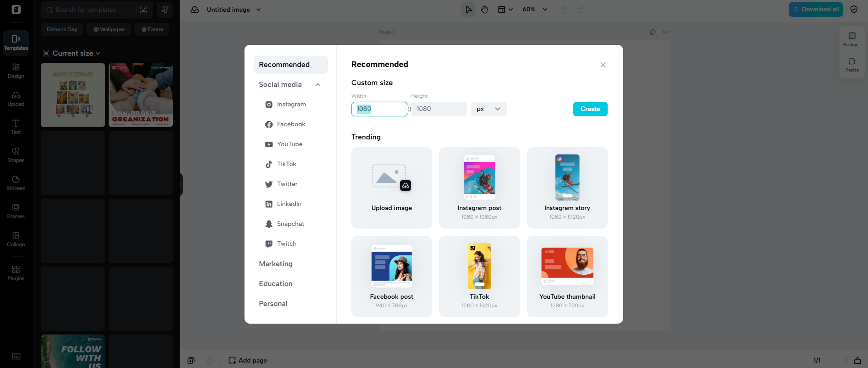The height and width of the screenshot is (368, 868).
Task: Choose the Instagram post size card
Action: click(480, 188)
